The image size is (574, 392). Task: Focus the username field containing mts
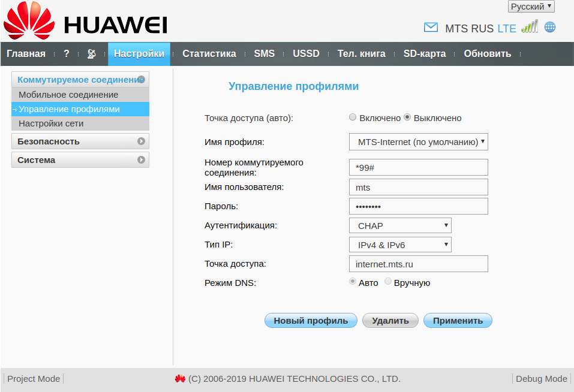pos(419,187)
